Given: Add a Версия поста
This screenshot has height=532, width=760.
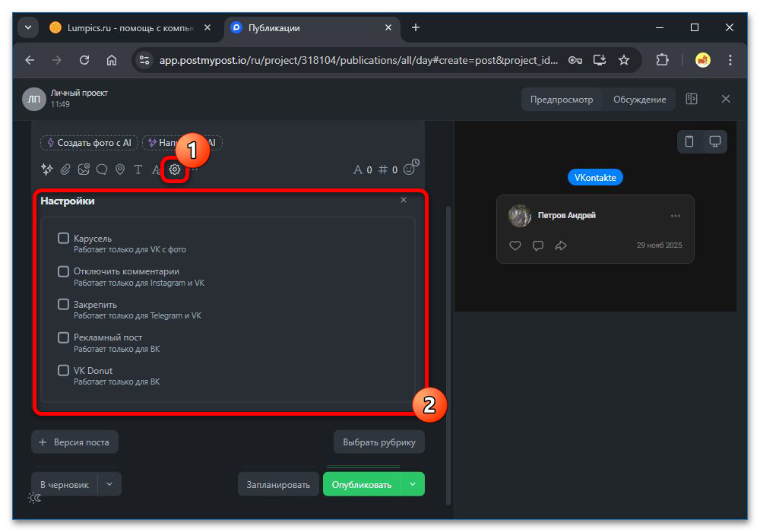Looking at the screenshot, I should 74,442.
